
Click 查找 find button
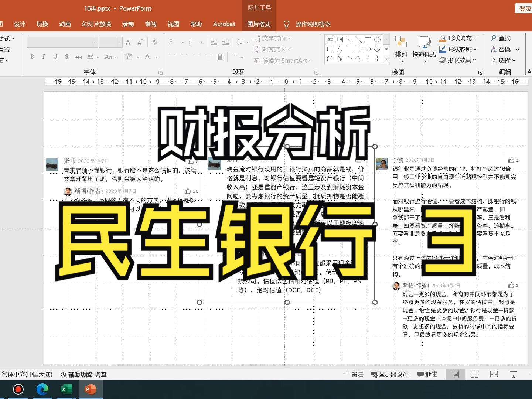501,38
